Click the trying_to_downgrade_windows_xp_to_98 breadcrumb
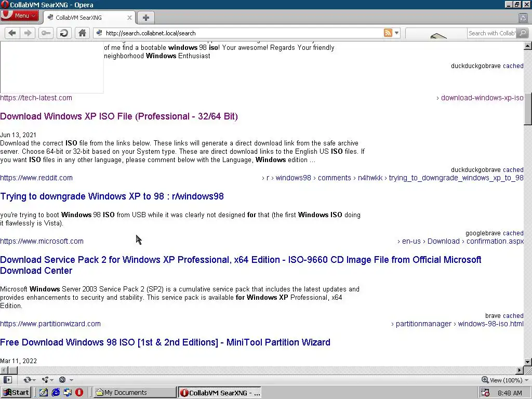 [x=456, y=178]
